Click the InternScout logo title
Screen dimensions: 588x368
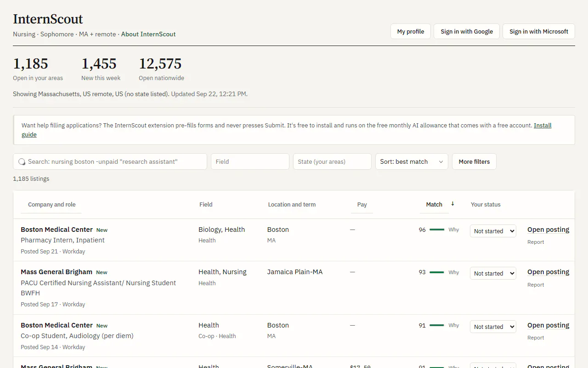(x=48, y=19)
